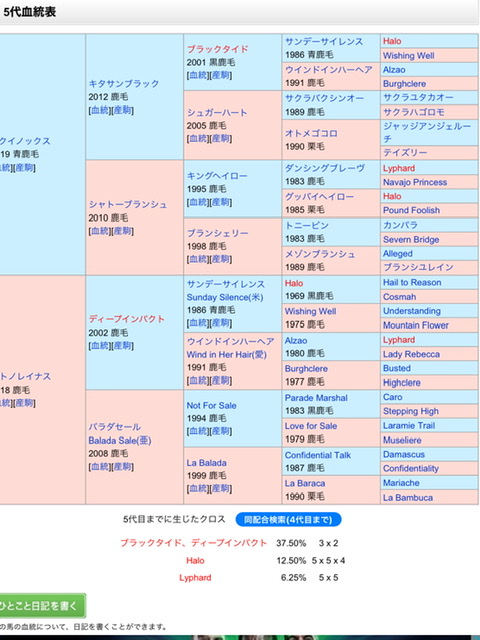Click the トニービン link
Image resolution: width=480 pixels, height=640 pixels.
(307, 225)
